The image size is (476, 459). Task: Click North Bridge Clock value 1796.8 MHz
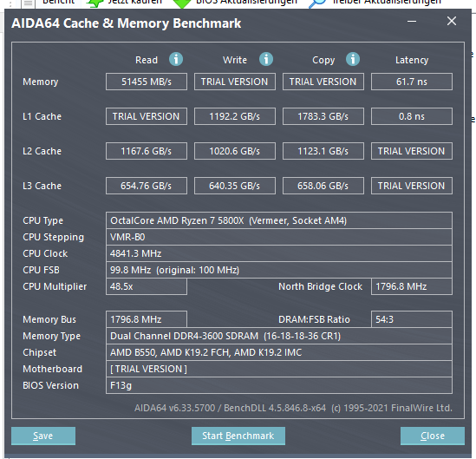[412, 286]
